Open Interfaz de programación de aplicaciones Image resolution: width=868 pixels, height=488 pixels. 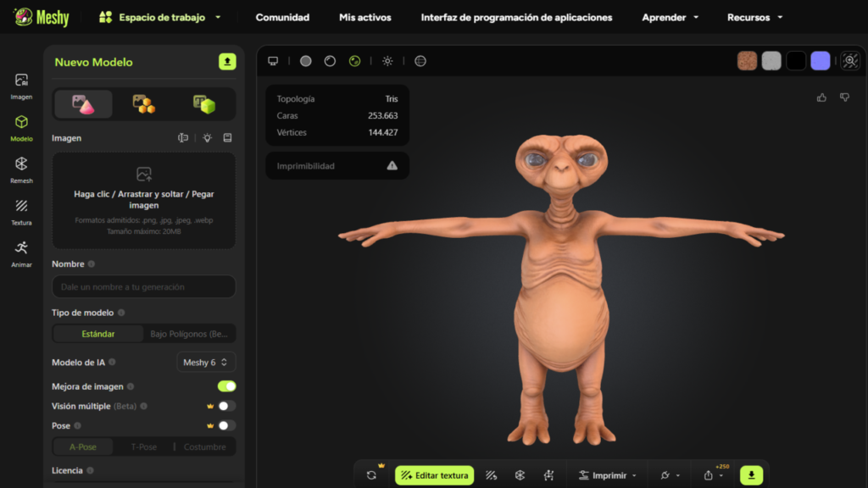point(516,17)
